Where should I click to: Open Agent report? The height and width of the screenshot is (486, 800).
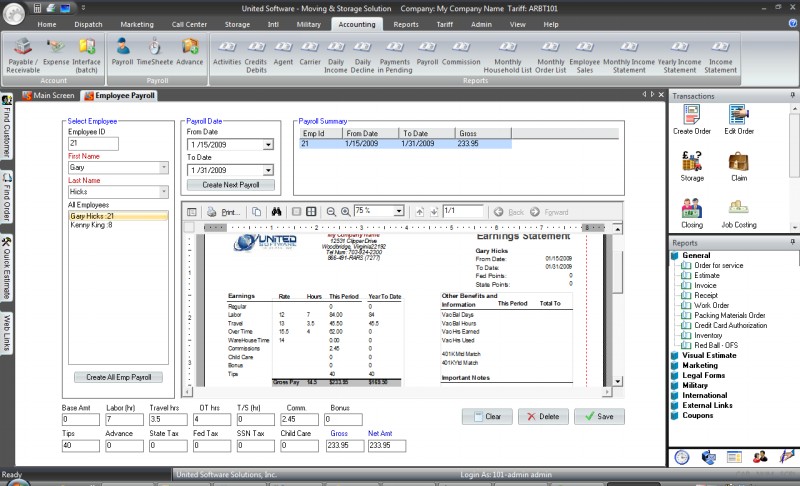click(283, 53)
